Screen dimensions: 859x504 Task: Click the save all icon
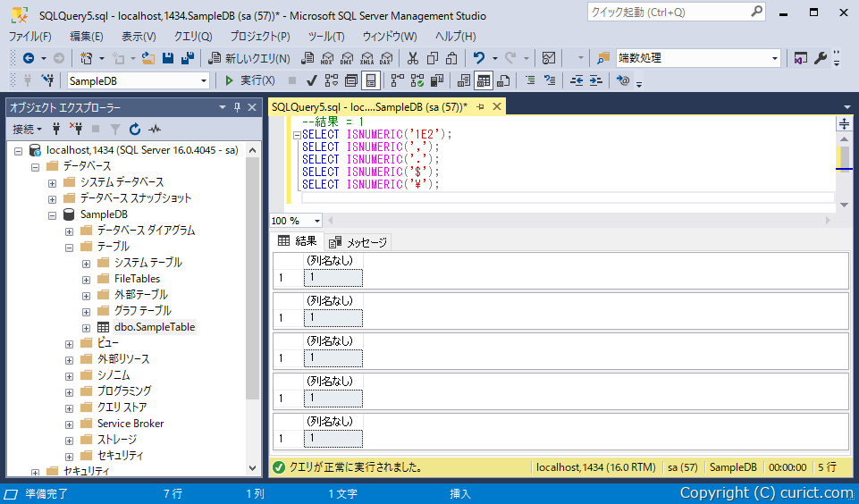click(x=188, y=58)
